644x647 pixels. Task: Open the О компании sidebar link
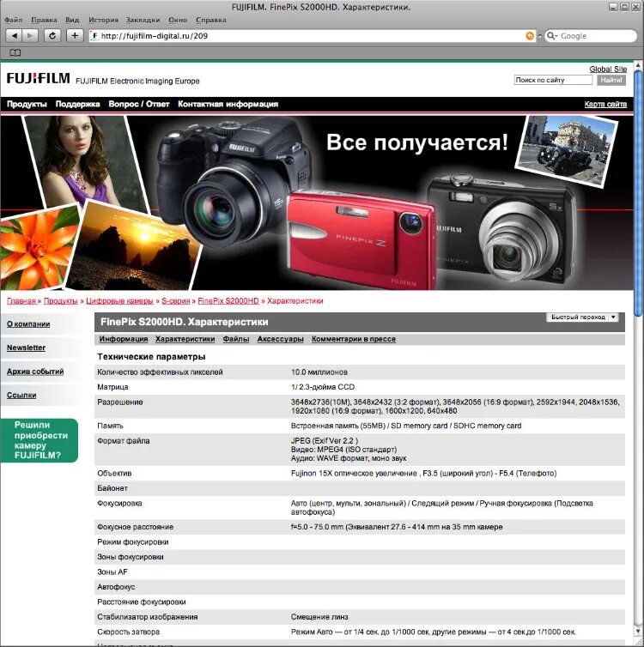click(28, 323)
